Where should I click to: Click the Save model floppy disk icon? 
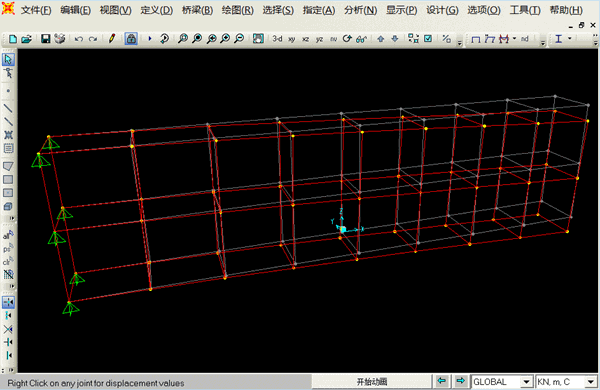46,39
